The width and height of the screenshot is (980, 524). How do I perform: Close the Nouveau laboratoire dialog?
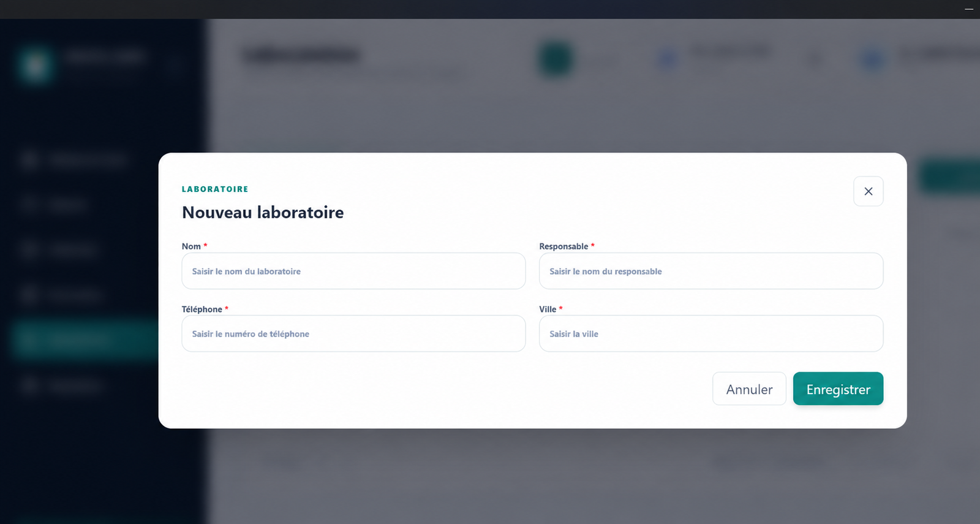tap(868, 191)
